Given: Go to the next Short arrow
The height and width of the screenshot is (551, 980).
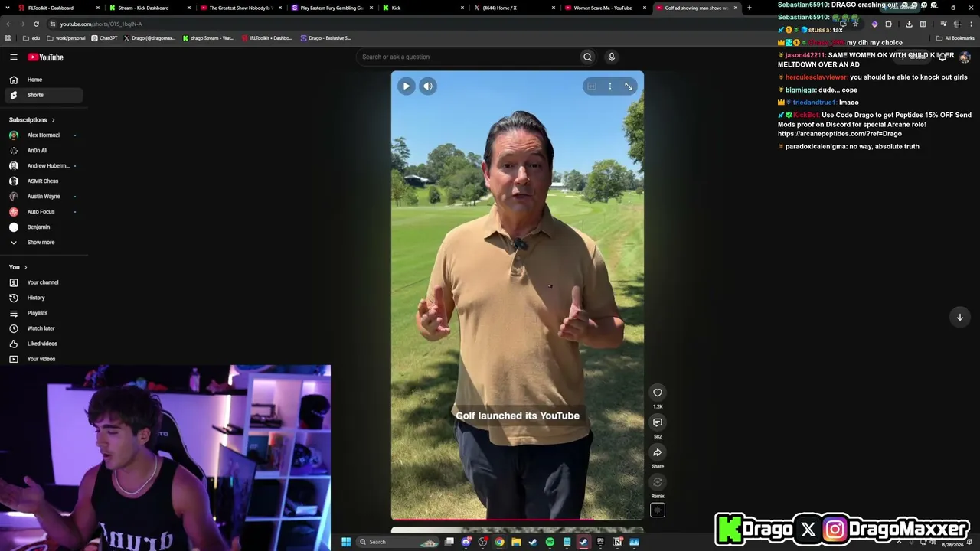Looking at the screenshot, I should tap(959, 317).
